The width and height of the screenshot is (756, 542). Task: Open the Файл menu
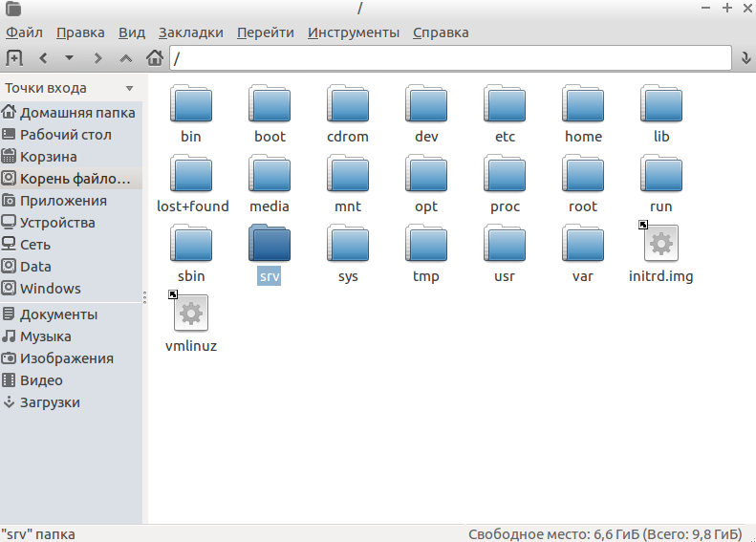pyautogui.click(x=24, y=33)
